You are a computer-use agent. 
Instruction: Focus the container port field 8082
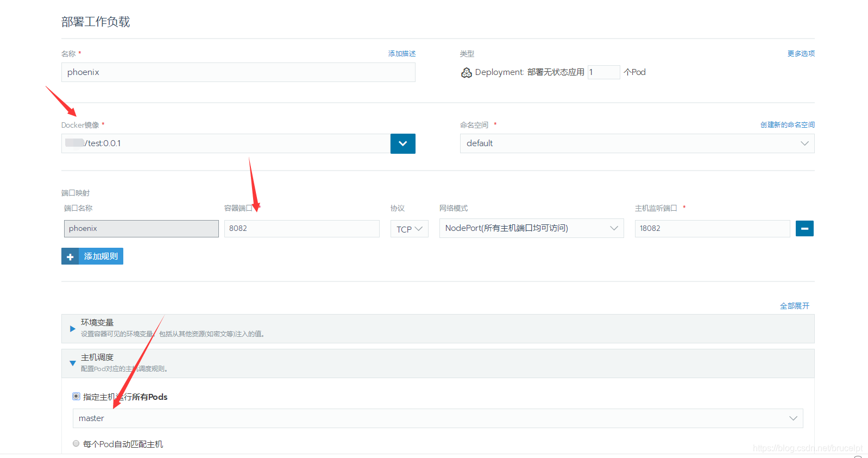click(302, 229)
